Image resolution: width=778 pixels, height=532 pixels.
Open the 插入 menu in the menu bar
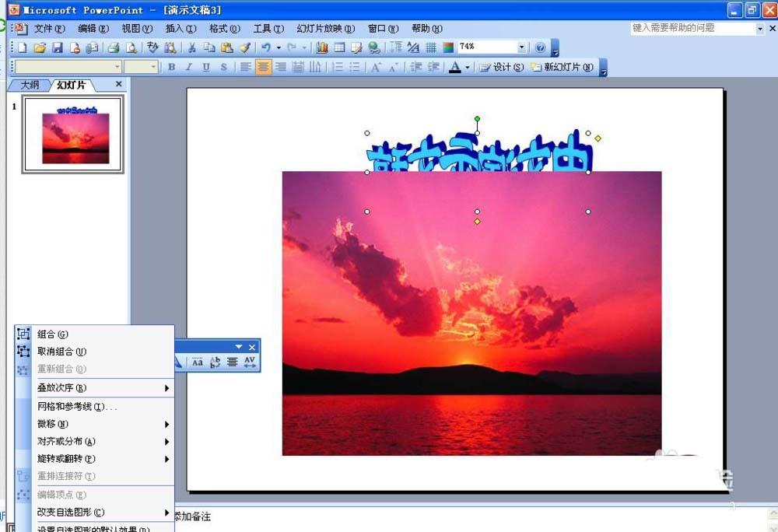click(x=180, y=29)
